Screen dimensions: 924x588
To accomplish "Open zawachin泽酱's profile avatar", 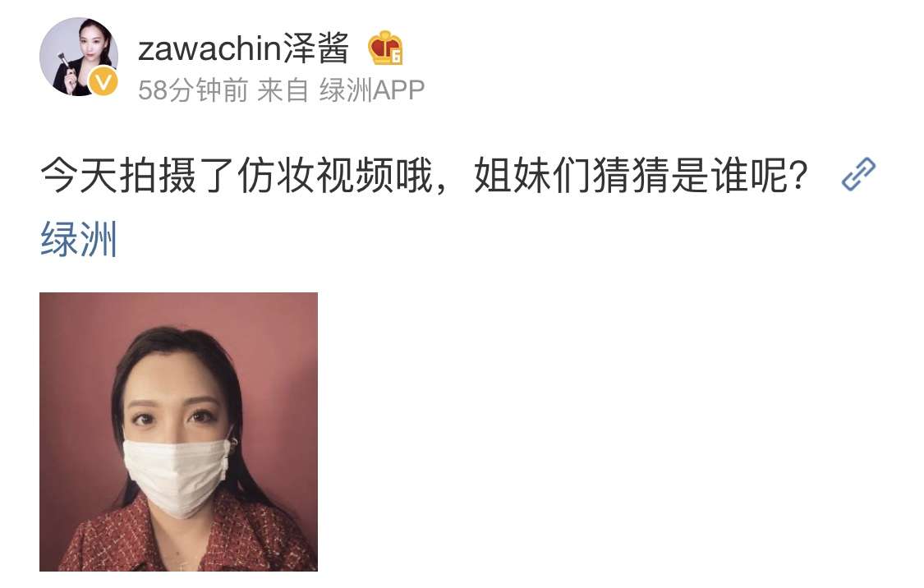I will pos(78,57).
